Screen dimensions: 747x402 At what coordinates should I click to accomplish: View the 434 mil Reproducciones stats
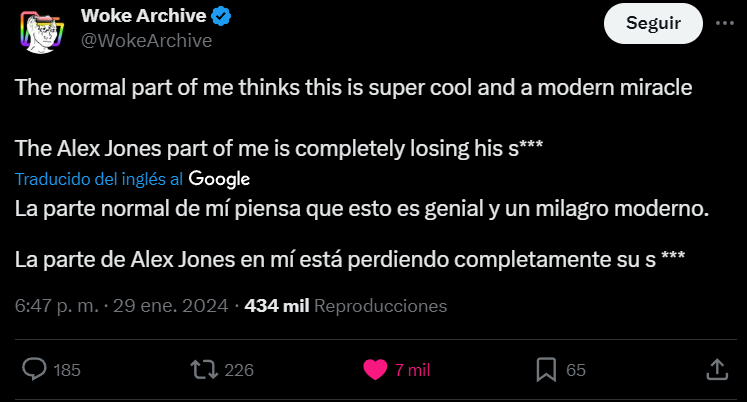346,306
